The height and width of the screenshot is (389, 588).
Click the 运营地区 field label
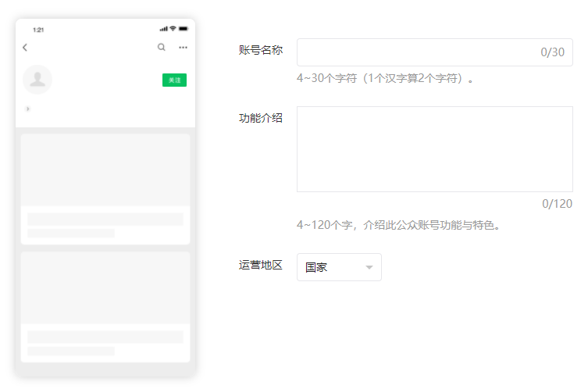tap(260, 265)
